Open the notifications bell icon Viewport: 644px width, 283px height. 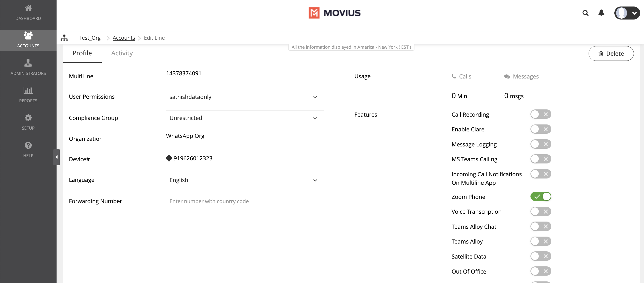(601, 13)
